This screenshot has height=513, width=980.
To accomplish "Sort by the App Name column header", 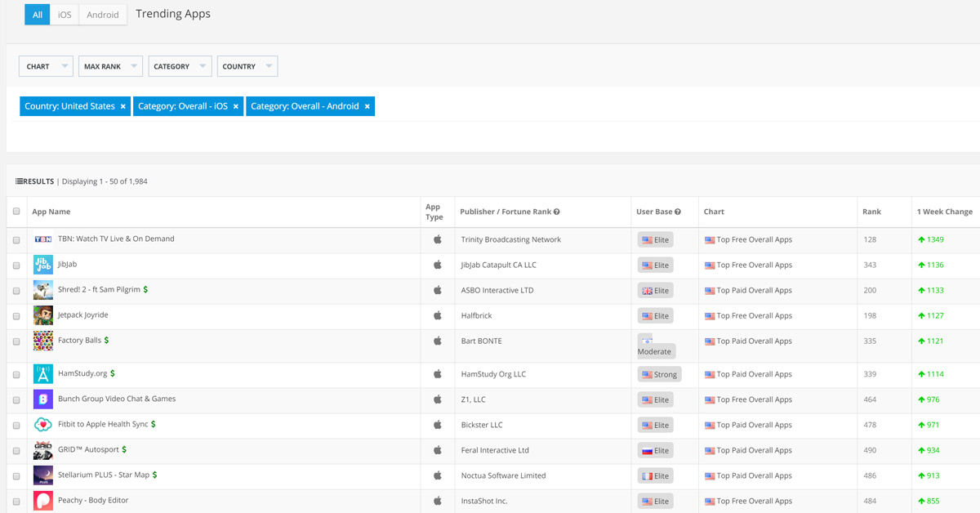I will [x=51, y=212].
